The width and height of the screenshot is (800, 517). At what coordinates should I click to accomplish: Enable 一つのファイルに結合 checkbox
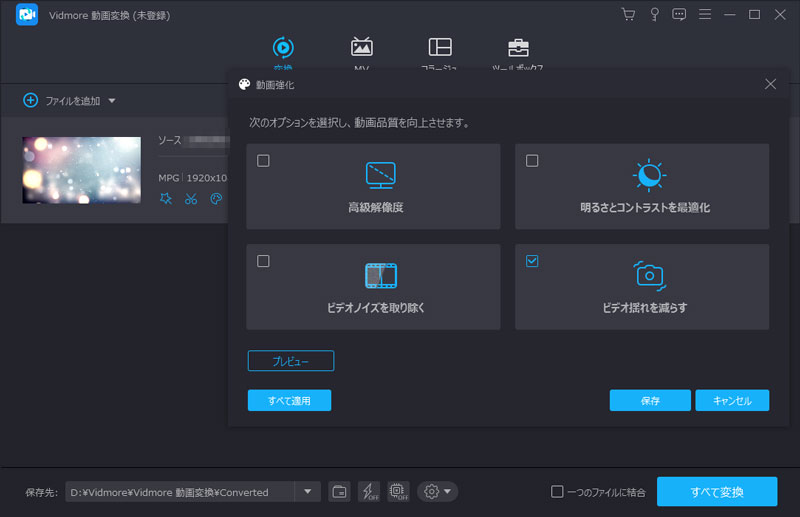(557, 492)
